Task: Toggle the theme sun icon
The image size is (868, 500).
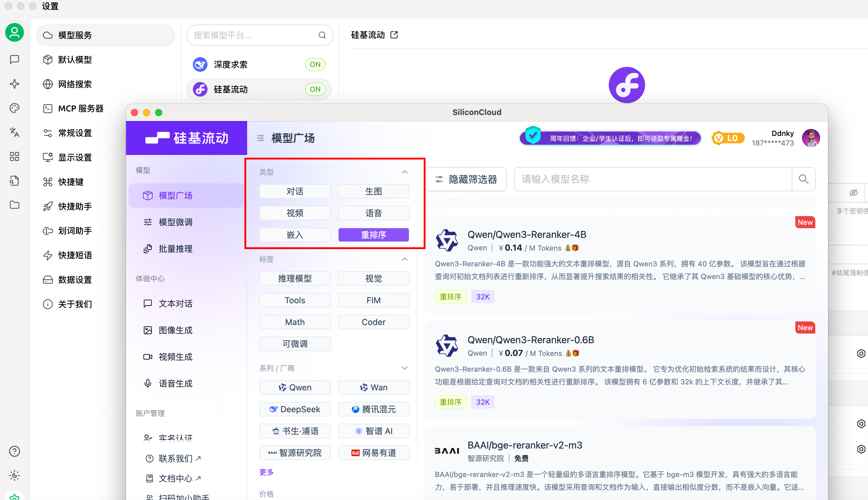Action: 15,475
